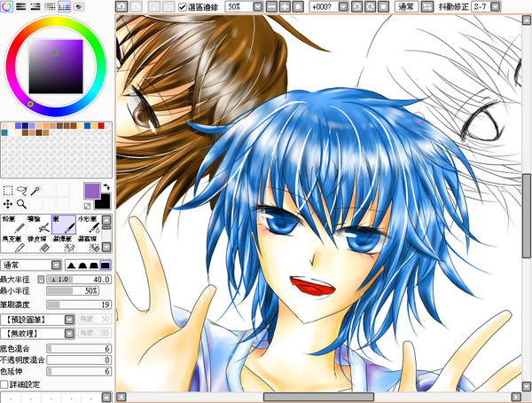
Task: Select the pencil brush tool
Action: pyautogui.click(x=13, y=225)
